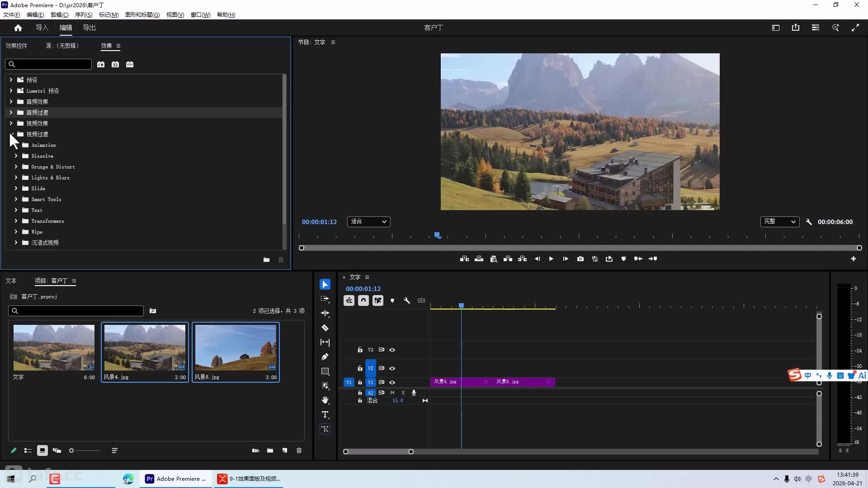
Task: Toggle Snap in the timeline
Action: 363,300
